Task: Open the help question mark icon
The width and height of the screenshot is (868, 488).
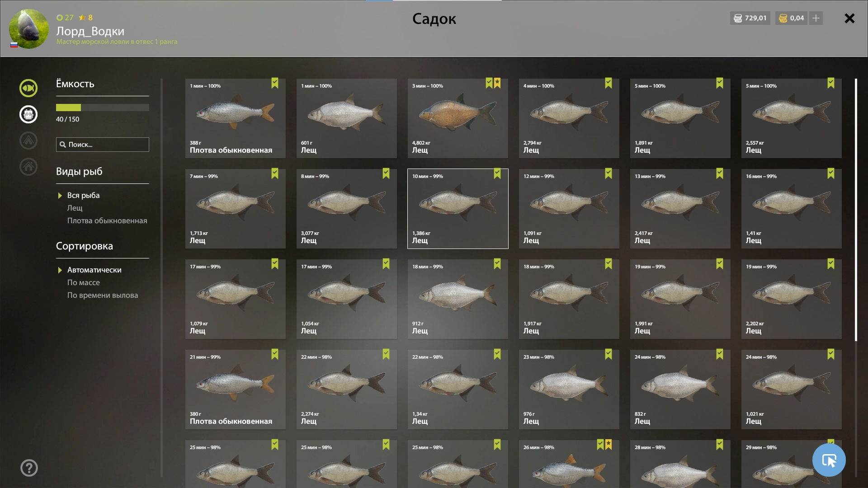Action: [x=29, y=468]
